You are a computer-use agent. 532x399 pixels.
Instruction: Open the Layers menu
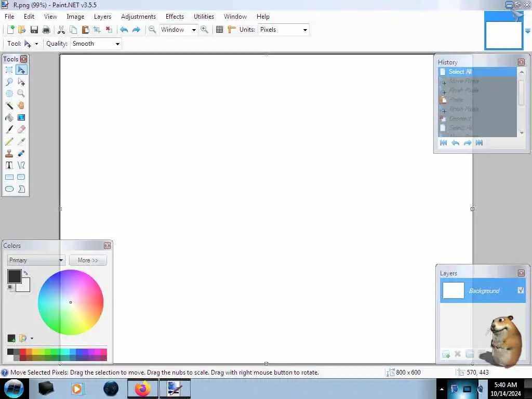click(x=102, y=16)
